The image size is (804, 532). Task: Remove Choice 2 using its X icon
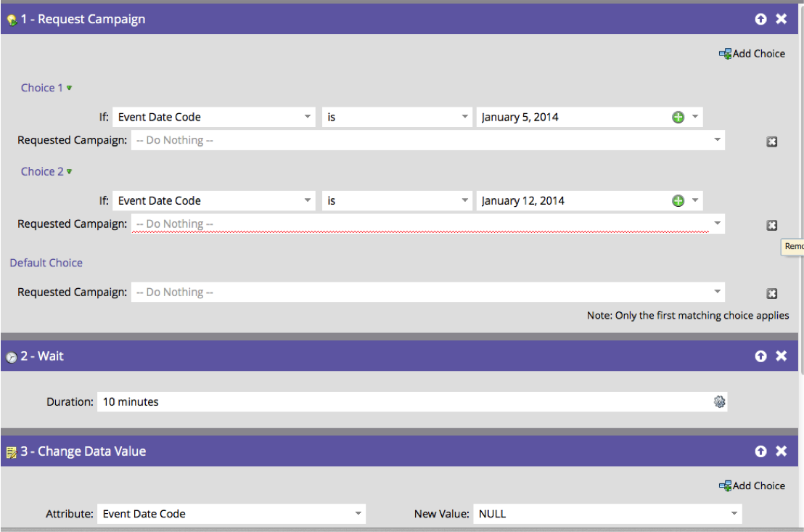pos(772,225)
